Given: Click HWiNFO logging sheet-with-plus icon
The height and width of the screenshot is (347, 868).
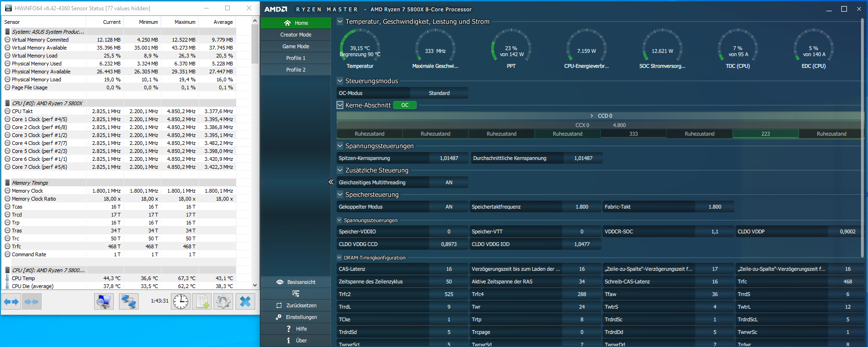Looking at the screenshot, I should 203,302.
